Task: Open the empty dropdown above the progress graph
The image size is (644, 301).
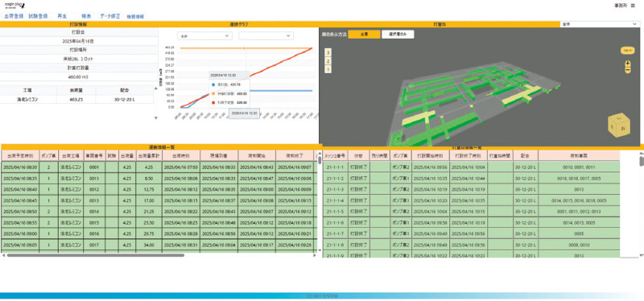Action: [266, 35]
